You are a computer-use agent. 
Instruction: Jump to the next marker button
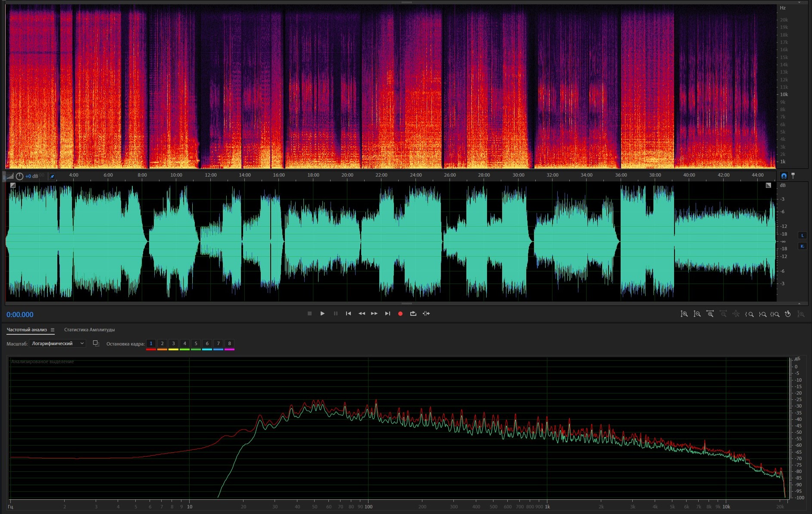pos(387,314)
